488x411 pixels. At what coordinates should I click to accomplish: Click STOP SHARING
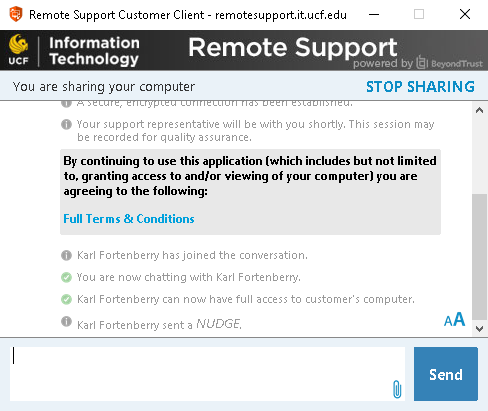click(420, 87)
